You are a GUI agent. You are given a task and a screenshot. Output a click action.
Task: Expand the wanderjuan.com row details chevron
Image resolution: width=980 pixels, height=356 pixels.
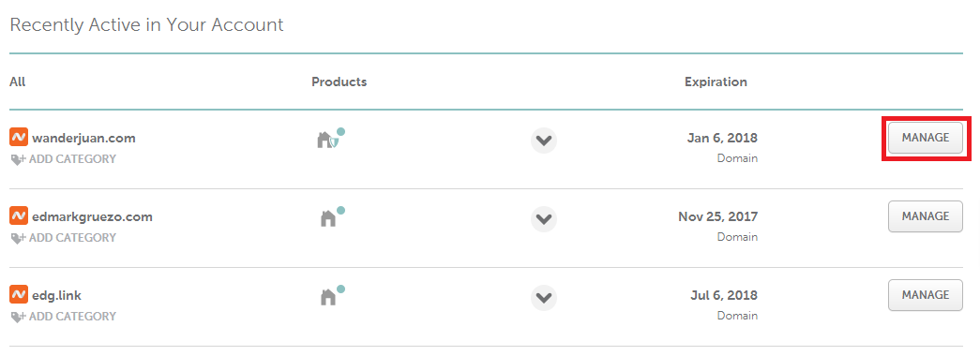pyautogui.click(x=544, y=140)
